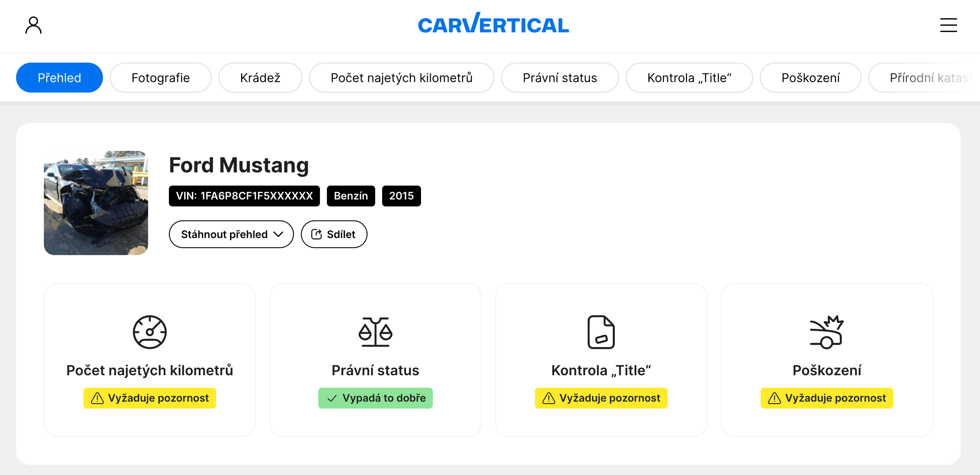The height and width of the screenshot is (475, 980).
Task: Click the title document icon
Action: pyautogui.click(x=601, y=332)
